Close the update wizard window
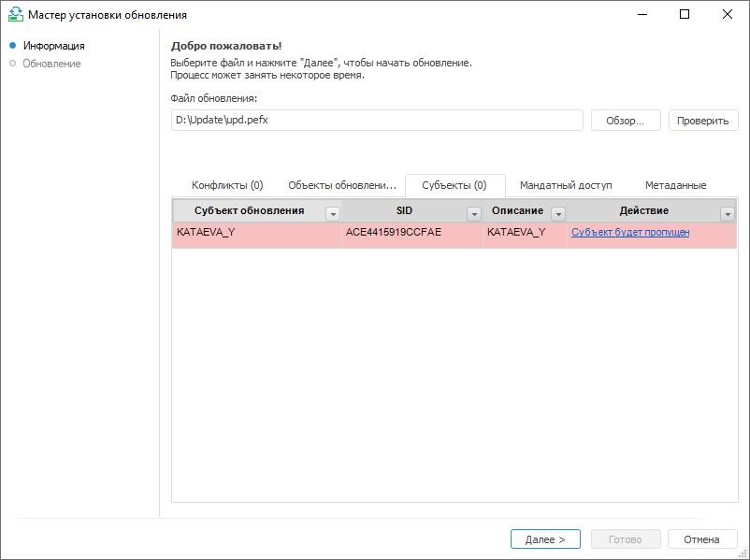The height and width of the screenshot is (560, 750). click(x=728, y=15)
